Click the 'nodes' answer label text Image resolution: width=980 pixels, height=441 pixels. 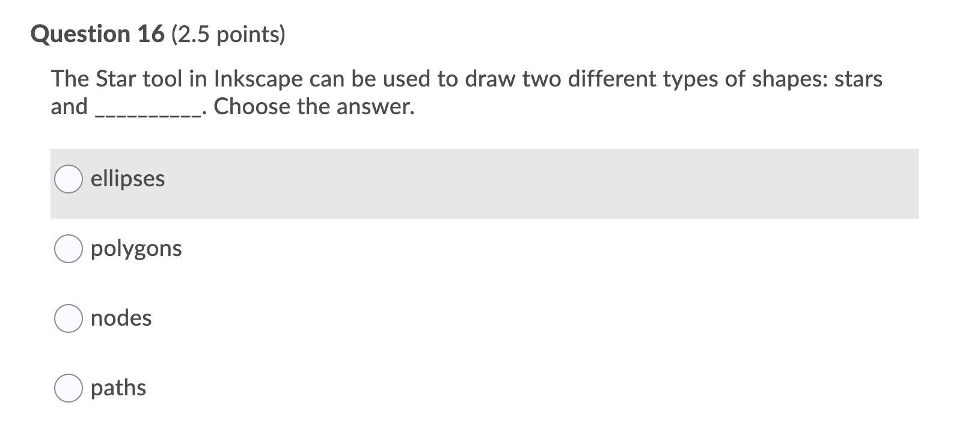[x=121, y=318]
